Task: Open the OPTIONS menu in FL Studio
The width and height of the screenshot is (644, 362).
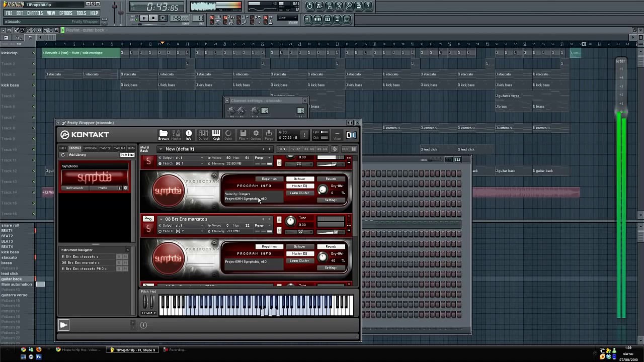Action: coord(66,13)
